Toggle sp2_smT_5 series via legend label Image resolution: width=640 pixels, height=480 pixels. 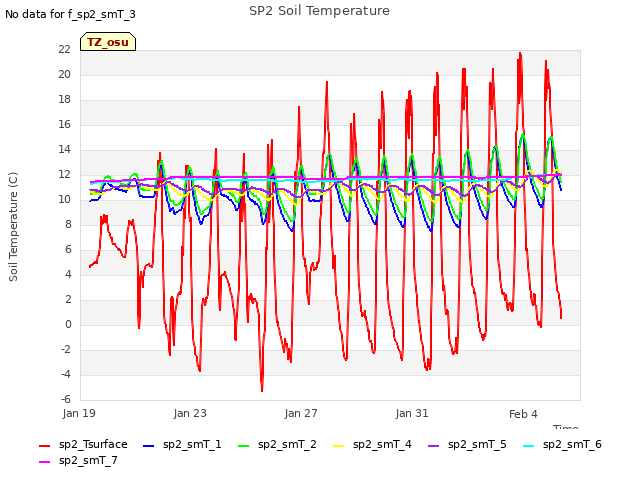[477, 444]
